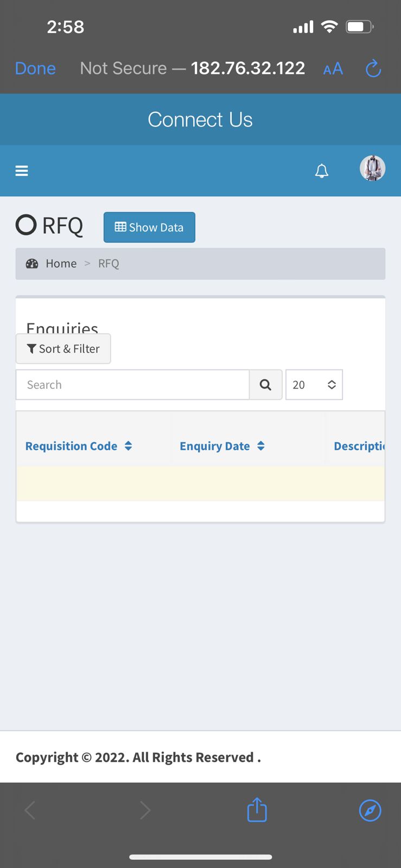The width and height of the screenshot is (401, 868).
Task: Sort by Requisition Code arrows
Action: pos(129,446)
